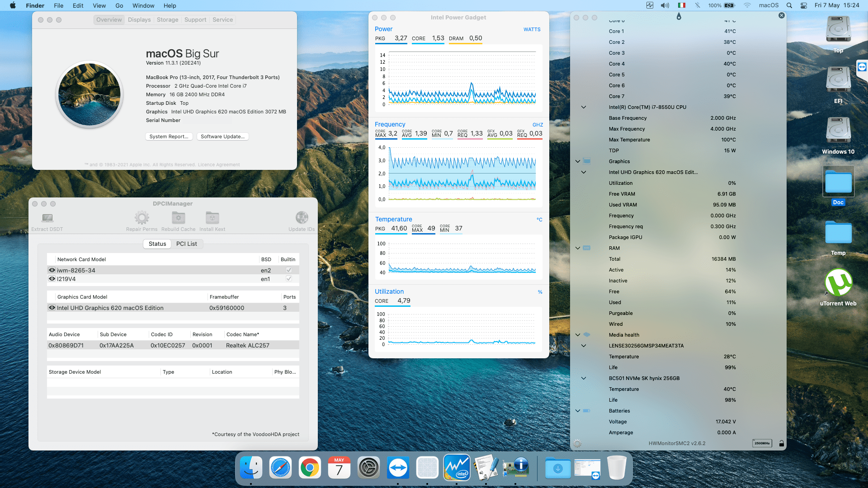Collapse Intel UHD Graphics 620 macOS Edit row

[x=584, y=172]
